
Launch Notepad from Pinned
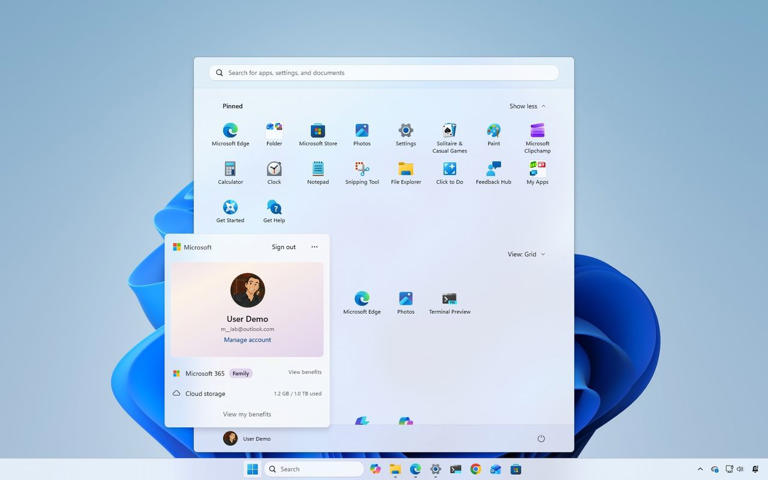318,172
